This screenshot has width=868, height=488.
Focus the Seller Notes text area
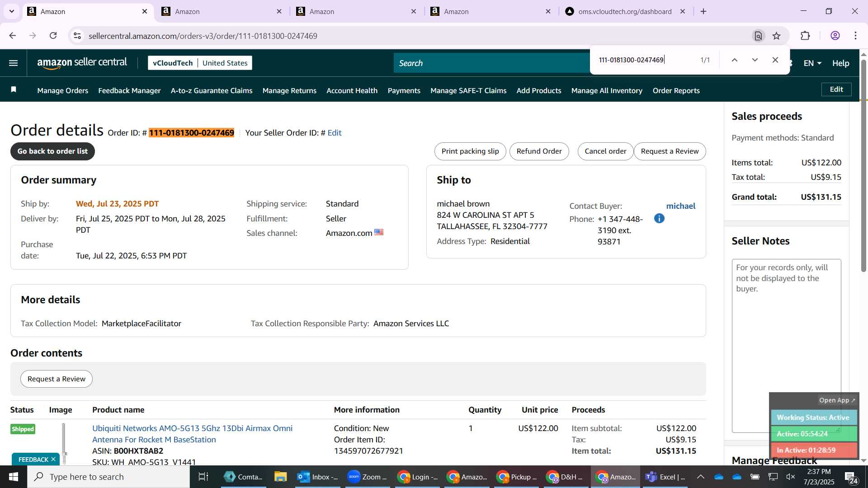pos(786,346)
